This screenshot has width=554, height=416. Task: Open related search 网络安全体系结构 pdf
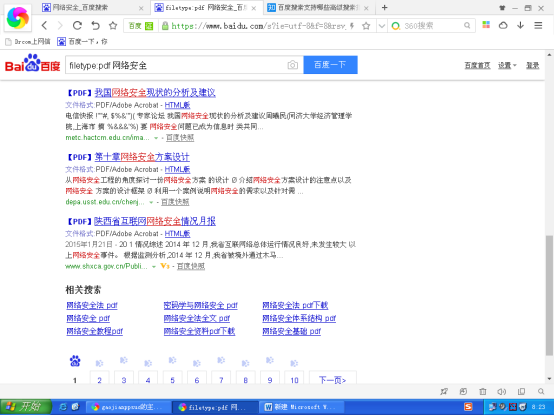pyautogui.click(x=299, y=318)
